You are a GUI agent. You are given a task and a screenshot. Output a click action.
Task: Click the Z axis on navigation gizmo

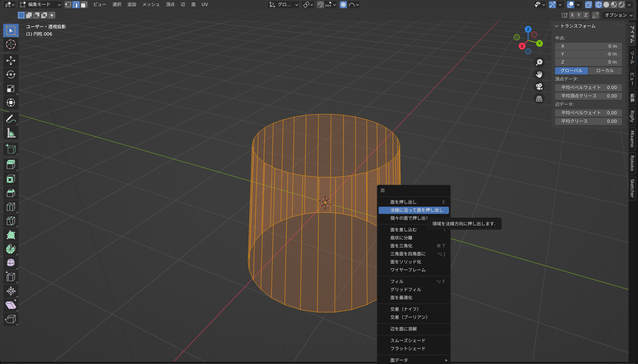point(528,29)
